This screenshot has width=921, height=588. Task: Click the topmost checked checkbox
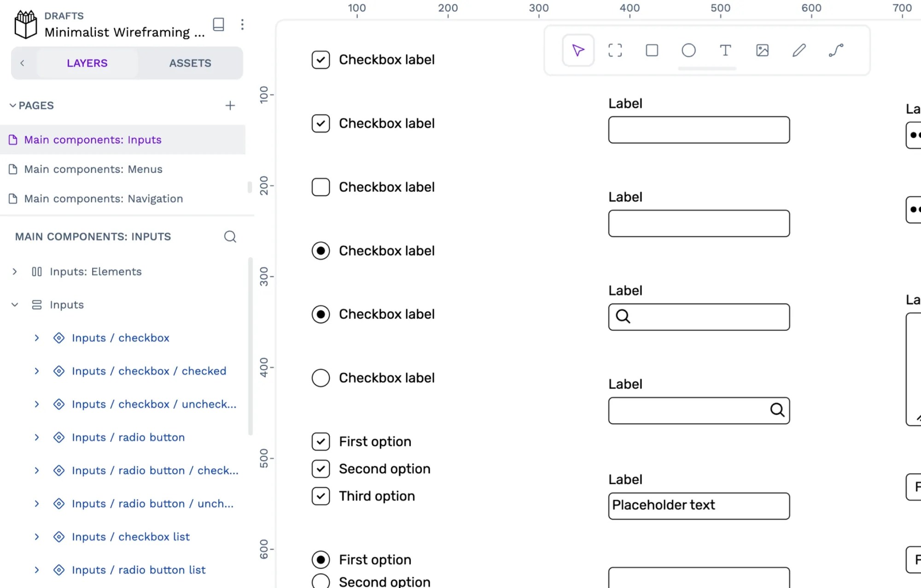coord(321,60)
